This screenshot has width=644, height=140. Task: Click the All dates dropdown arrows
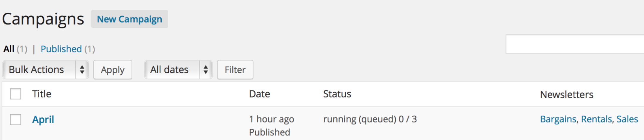(x=206, y=70)
